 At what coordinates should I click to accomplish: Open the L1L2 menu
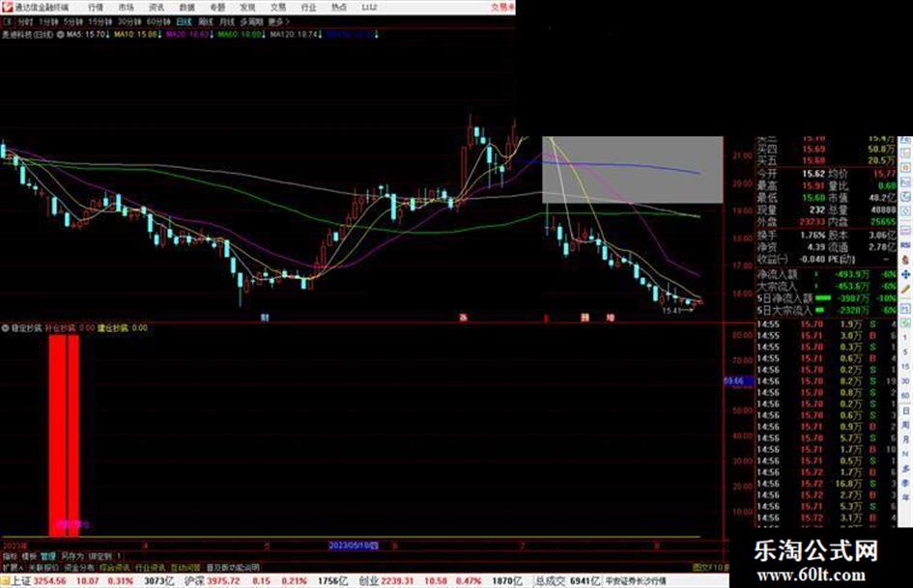(369, 8)
